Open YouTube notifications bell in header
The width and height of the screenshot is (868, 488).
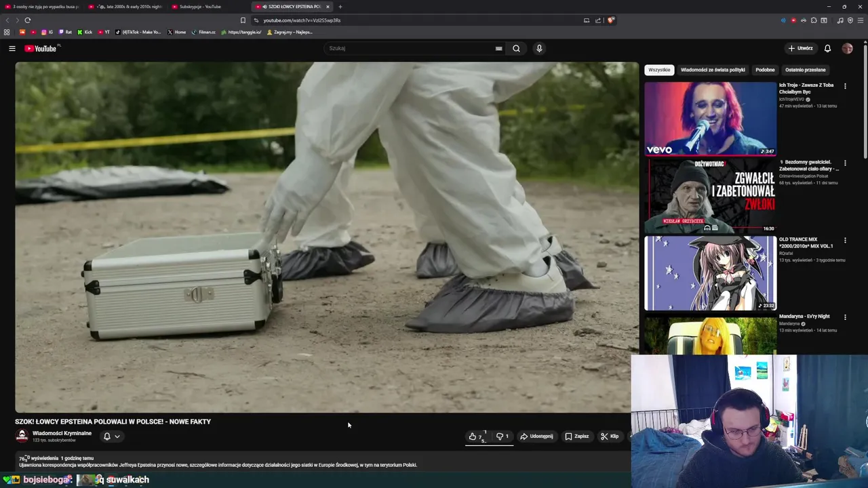click(827, 48)
